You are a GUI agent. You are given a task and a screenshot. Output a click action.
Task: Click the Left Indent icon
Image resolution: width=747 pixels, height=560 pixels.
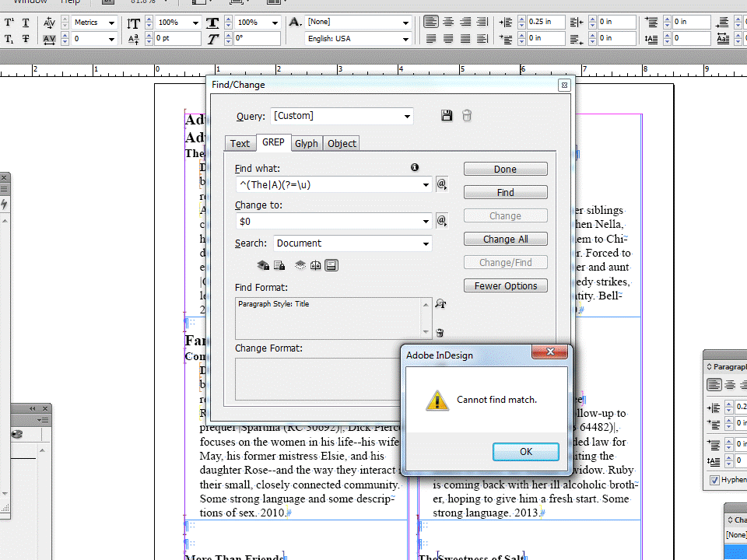click(506, 23)
